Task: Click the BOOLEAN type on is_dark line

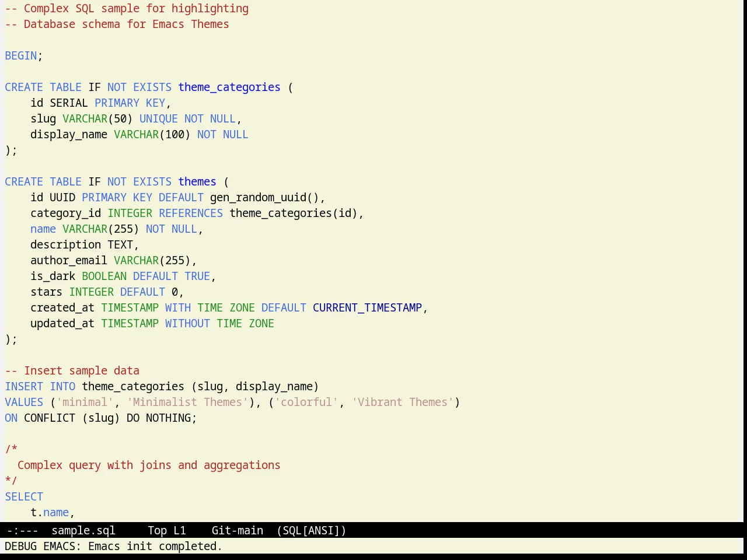Action: [x=104, y=276]
